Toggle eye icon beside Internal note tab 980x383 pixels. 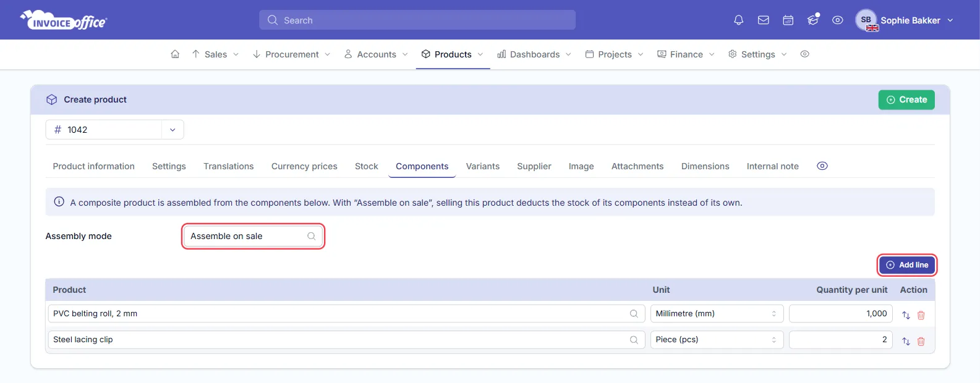click(822, 166)
